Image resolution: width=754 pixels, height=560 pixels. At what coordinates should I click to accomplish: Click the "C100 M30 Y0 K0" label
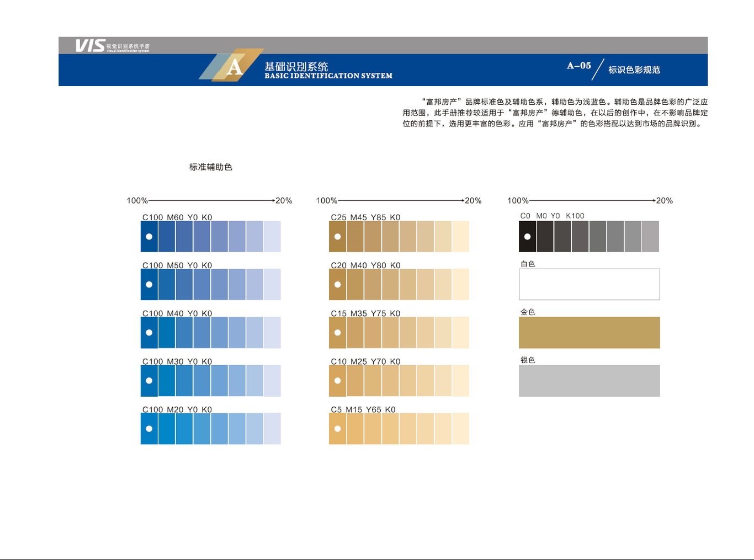(177, 361)
